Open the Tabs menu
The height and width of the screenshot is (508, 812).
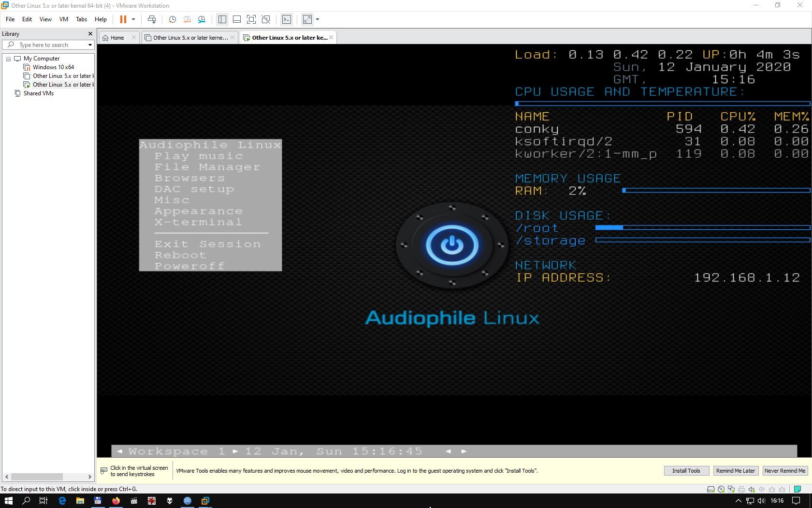click(x=81, y=19)
